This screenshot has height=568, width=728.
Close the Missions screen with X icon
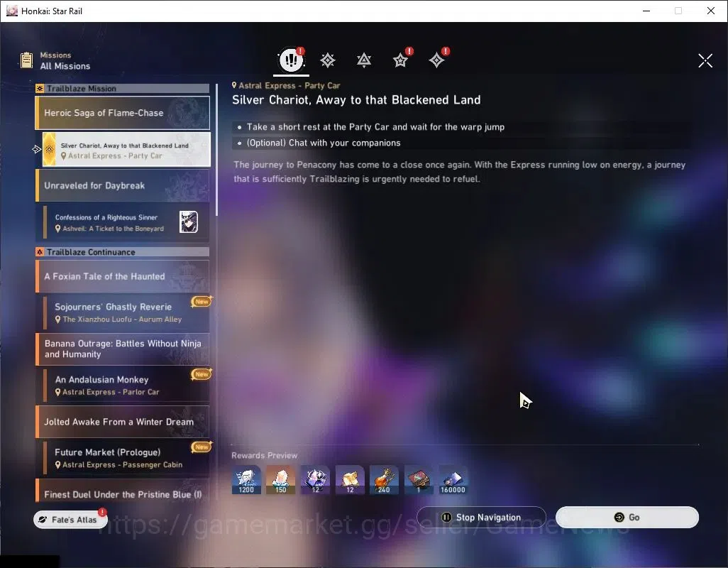[x=705, y=60]
